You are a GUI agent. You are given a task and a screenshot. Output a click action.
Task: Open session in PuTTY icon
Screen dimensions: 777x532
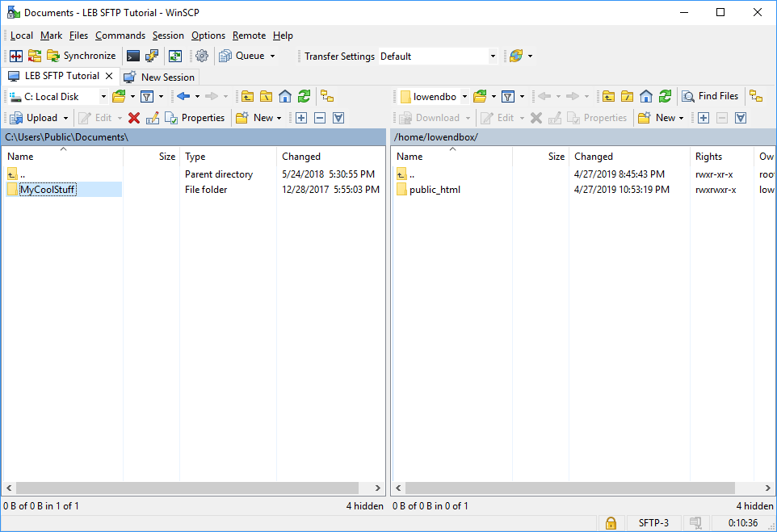pos(152,56)
